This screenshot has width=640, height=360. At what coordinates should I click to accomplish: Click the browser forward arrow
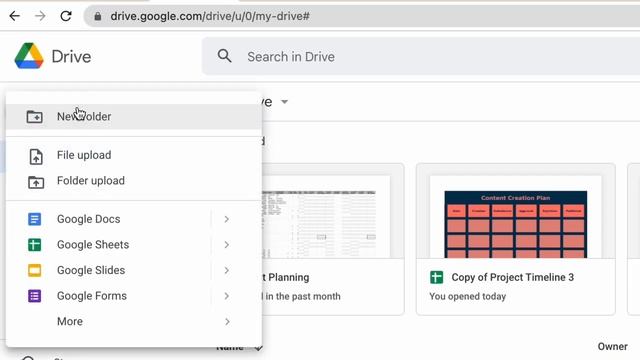[x=40, y=16]
